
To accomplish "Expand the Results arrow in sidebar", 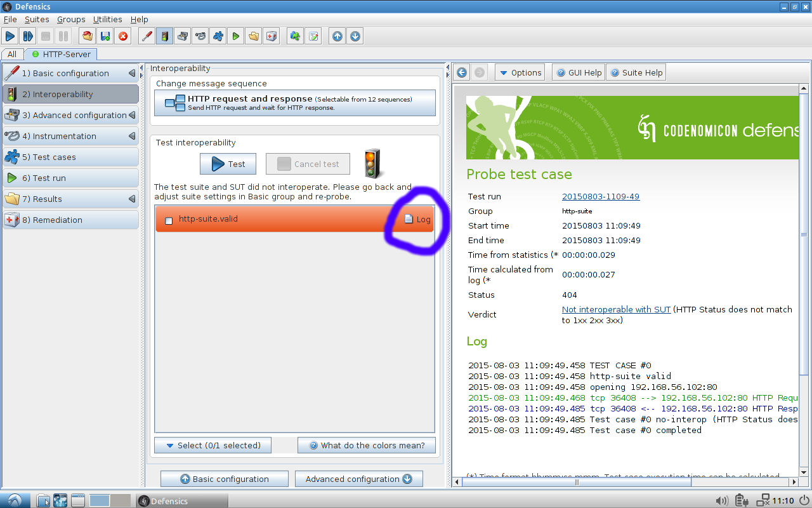I will coord(132,199).
